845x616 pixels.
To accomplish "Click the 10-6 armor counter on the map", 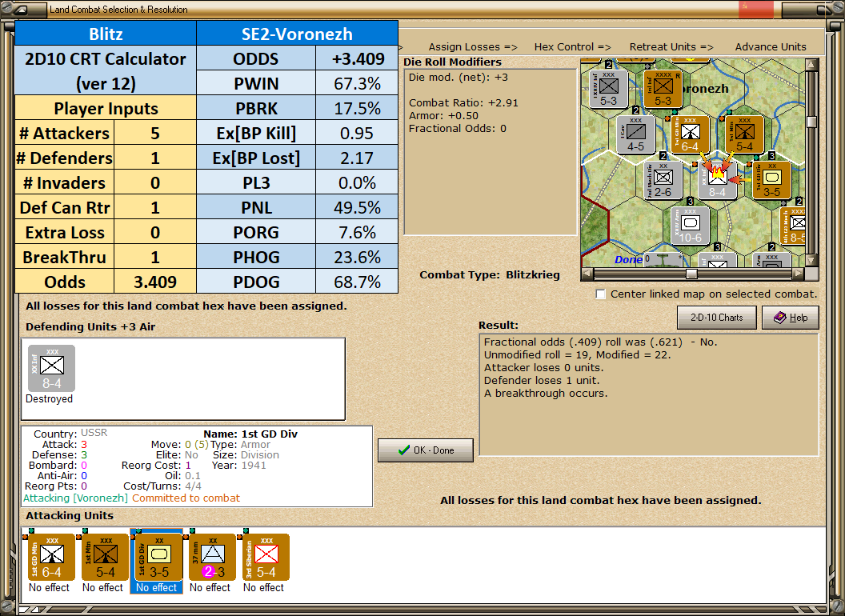I will click(x=690, y=226).
